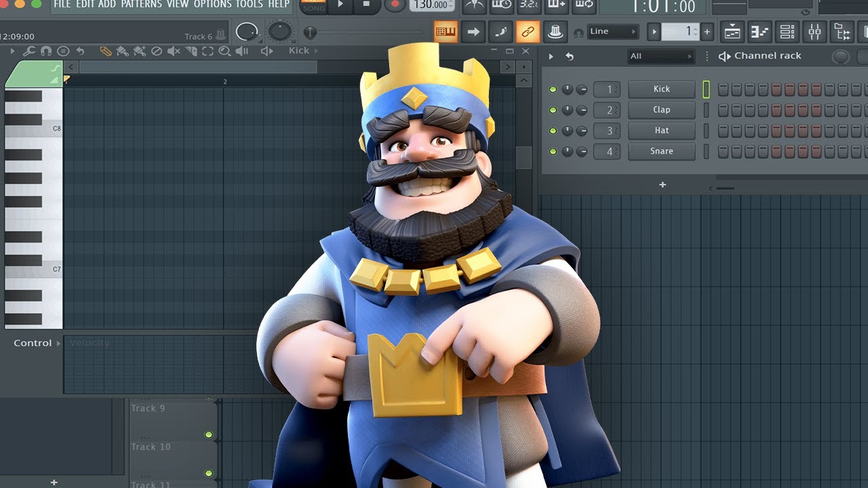Open the EDIT menu
This screenshot has width=868, height=488.
click(85, 4)
